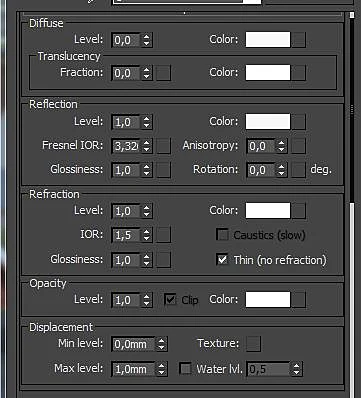Image resolution: width=361 pixels, height=398 pixels.
Task: Adjust the Max level displacement spinner
Action: point(161,369)
